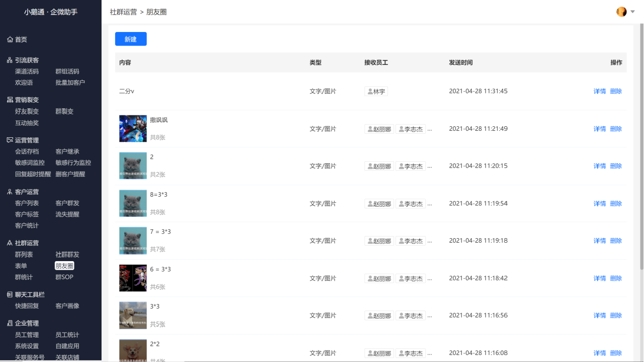Open 客户群发 page

67,203
